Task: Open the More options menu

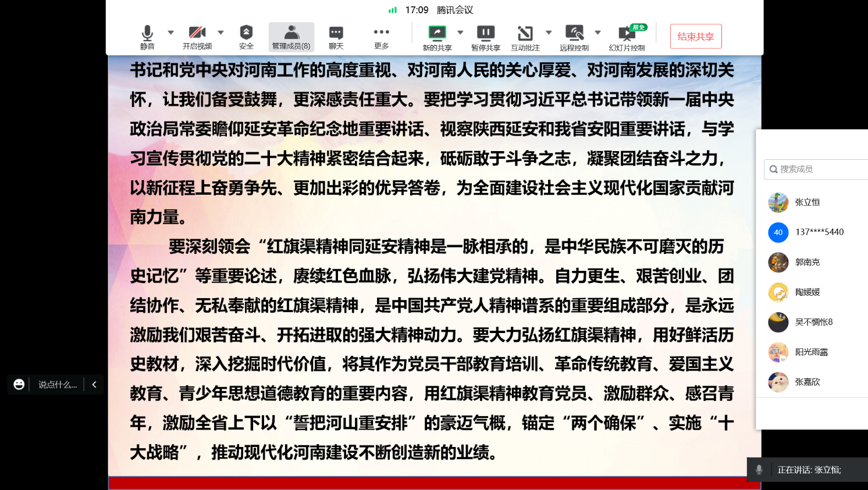Action: click(x=382, y=37)
